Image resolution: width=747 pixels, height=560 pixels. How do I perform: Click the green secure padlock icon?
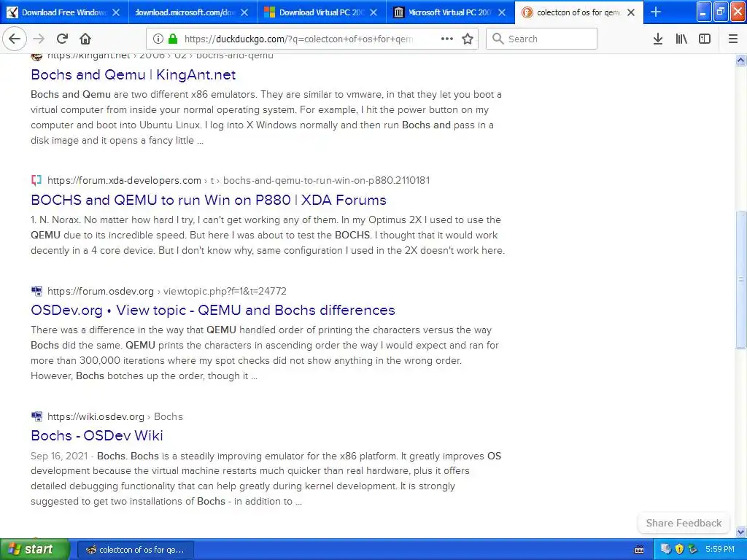[173, 39]
